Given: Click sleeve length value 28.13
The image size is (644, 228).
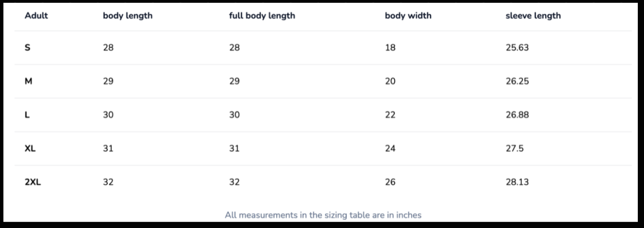Looking at the screenshot, I should click(517, 182).
